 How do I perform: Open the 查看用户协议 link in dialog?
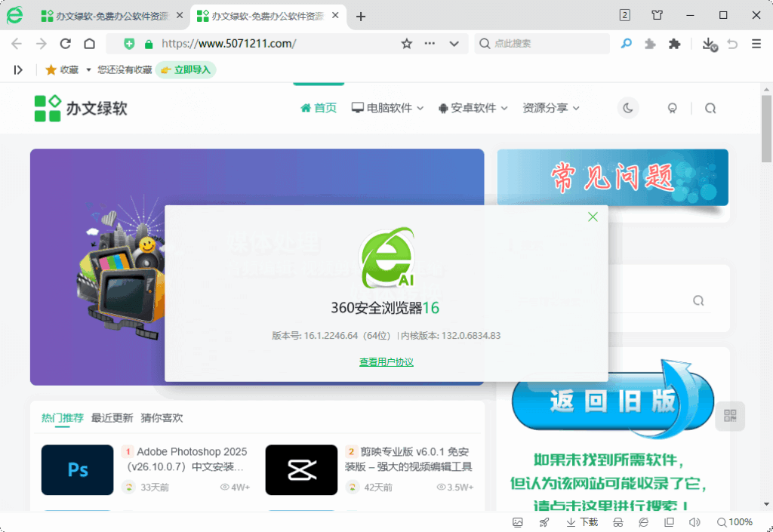(386, 361)
